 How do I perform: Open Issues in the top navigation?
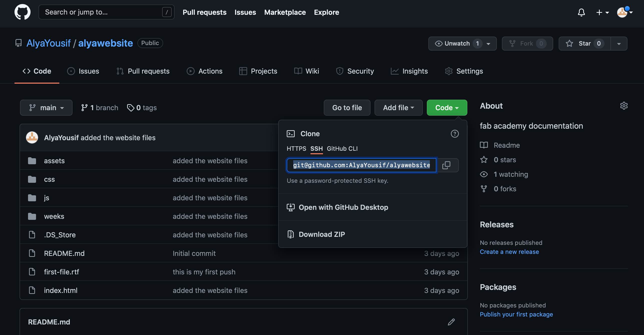(x=245, y=12)
